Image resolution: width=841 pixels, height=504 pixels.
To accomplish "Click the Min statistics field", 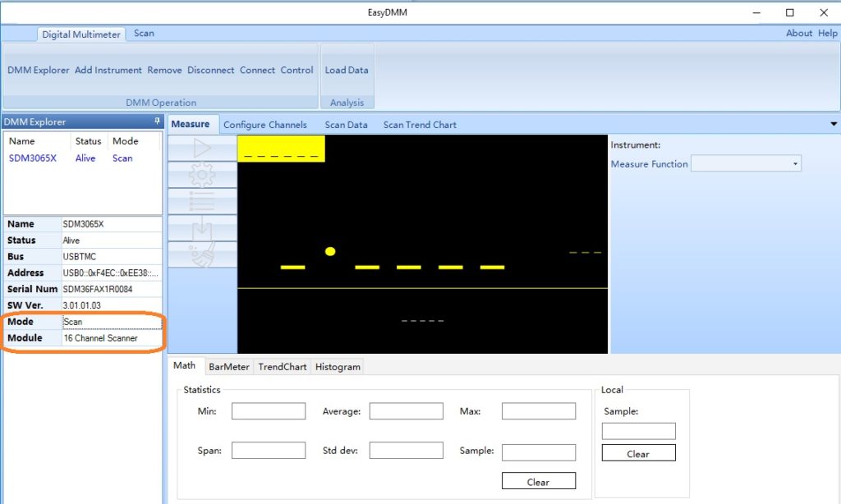I will pyautogui.click(x=268, y=411).
